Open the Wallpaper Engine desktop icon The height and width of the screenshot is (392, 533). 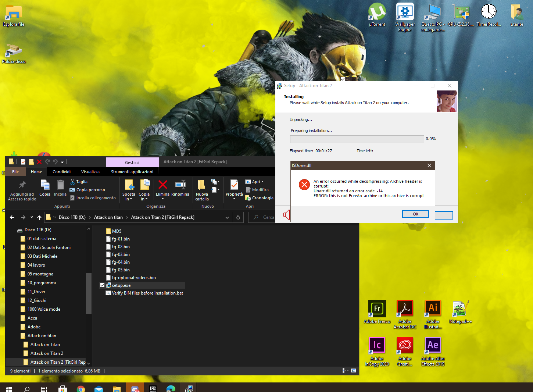click(x=405, y=17)
